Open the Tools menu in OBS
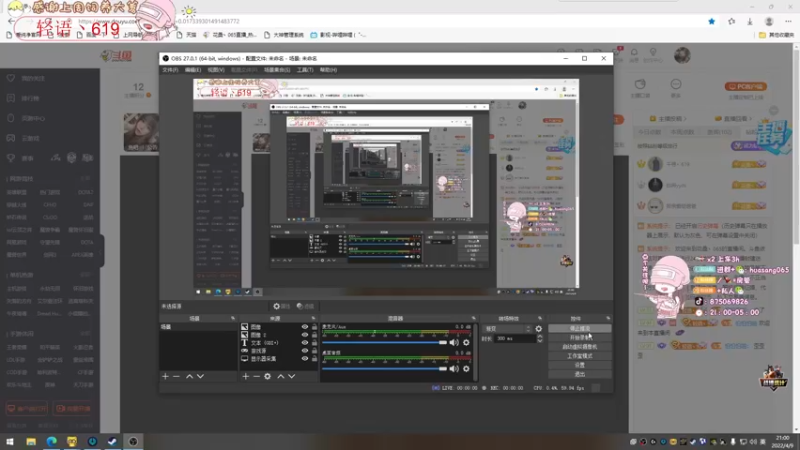This screenshot has height=450, width=800. point(305,70)
